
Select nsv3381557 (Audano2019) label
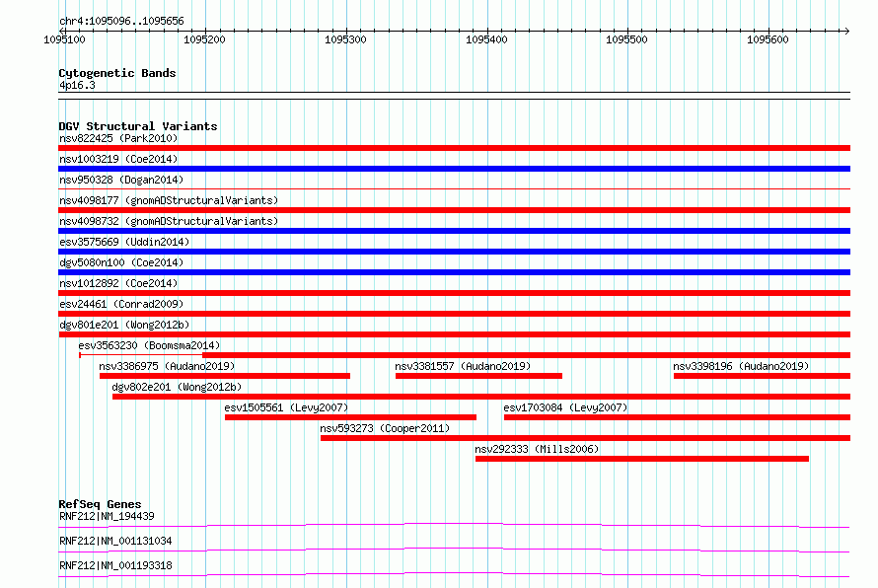(x=463, y=366)
